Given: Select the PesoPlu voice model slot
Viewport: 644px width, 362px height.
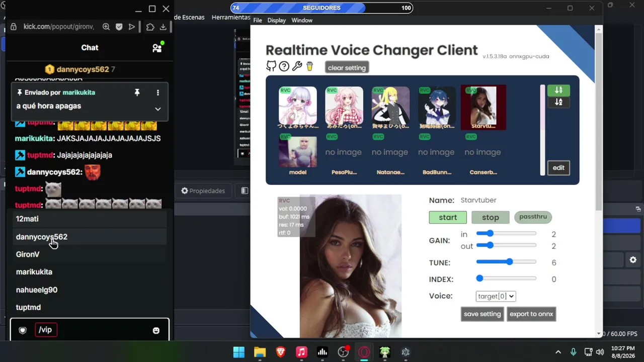Looking at the screenshot, I should click(344, 154).
